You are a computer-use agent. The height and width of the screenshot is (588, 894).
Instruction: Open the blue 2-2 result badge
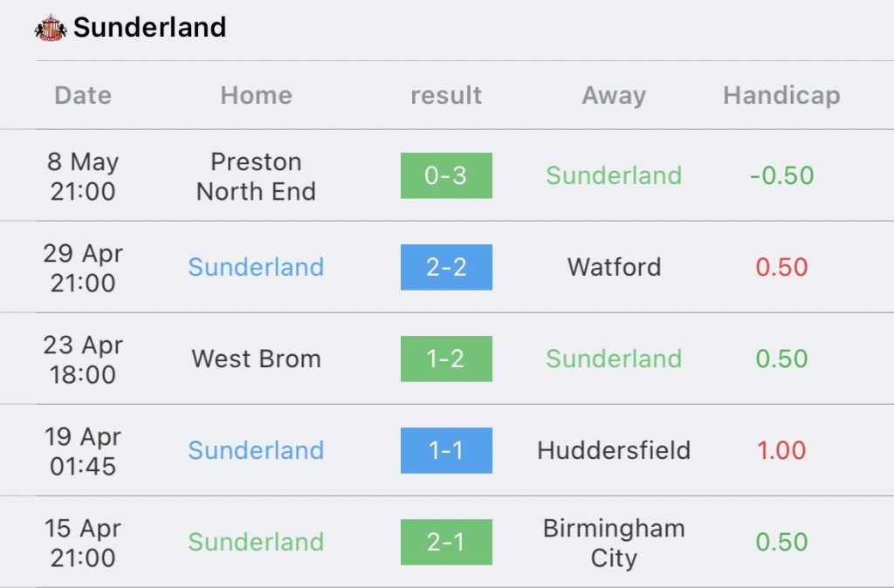click(x=446, y=267)
